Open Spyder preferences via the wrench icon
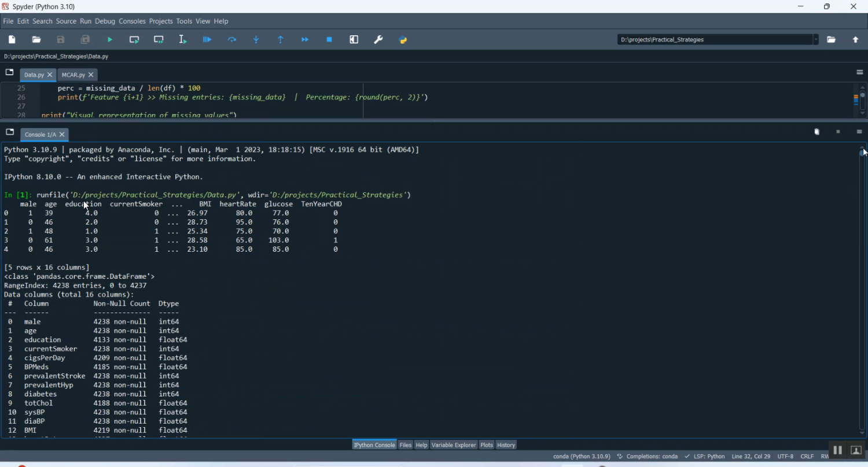868x467 pixels. pos(378,39)
